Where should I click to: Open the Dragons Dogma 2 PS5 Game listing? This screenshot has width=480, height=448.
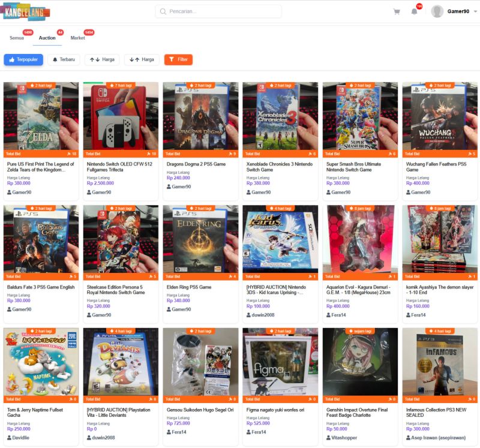(196, 164)
